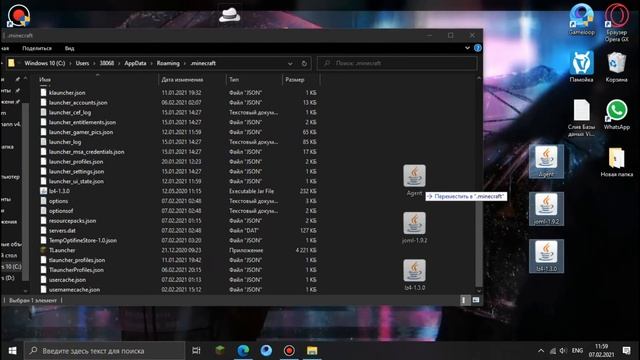This screenshot has height=360, width=640.
Task: Open File Explorer from the taskbar
Action: (312, 350)
